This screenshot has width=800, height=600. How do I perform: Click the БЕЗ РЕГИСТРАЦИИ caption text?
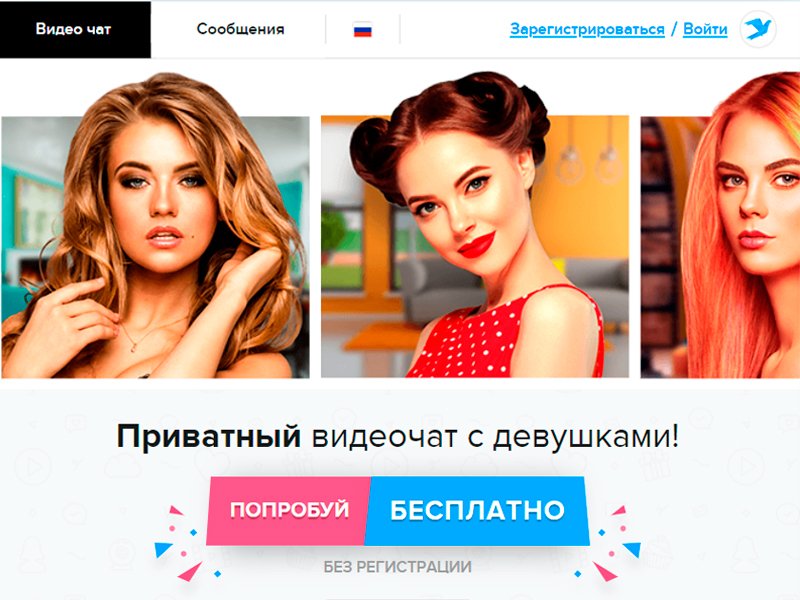(397, 567)
